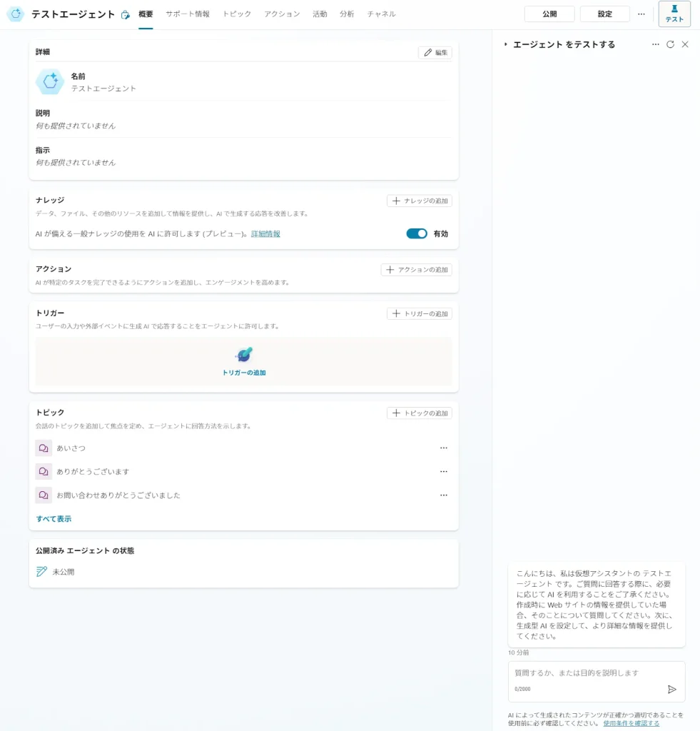Click the ナレッジの追加 button

pyautogui.click(x=420, y=201)
